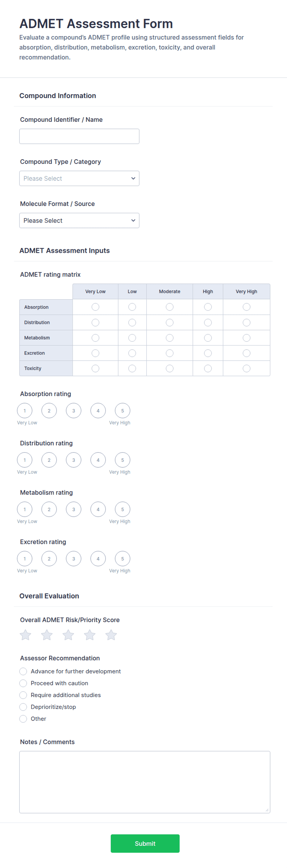This screenshot has height=868, width=287.
Task: Choose 5 on Distribution rating scale
Action: click(x=123, y=460)
